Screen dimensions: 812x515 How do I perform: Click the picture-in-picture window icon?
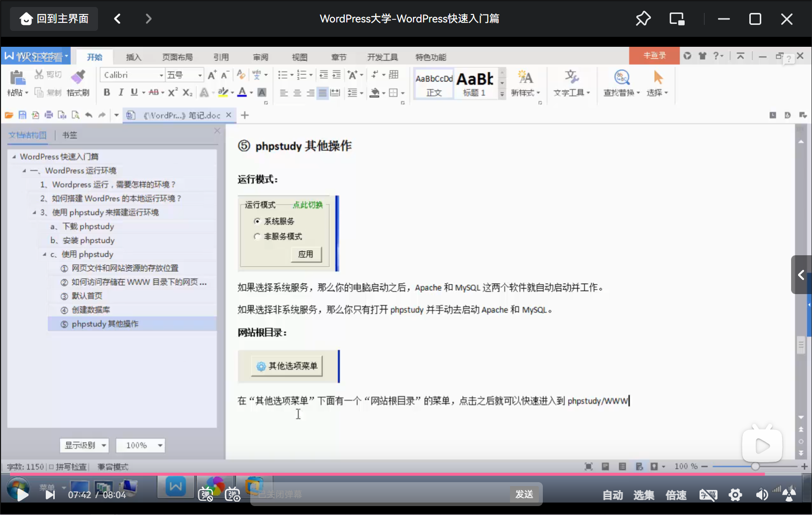(x=677, y=19)
